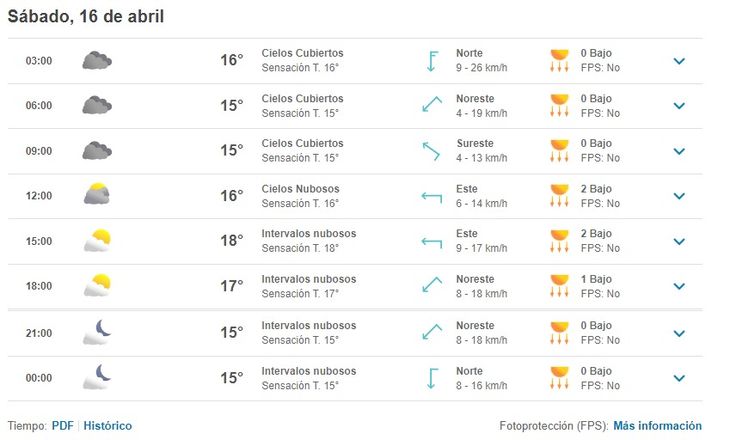
Task: Click the Norte wind arrow at 03:00
Action: (x=432, y=61)
